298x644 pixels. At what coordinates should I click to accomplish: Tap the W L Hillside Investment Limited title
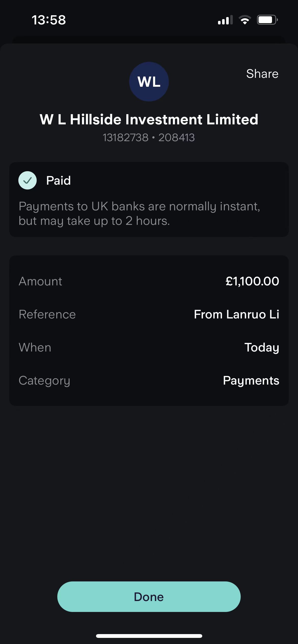[x=149, y=119]
